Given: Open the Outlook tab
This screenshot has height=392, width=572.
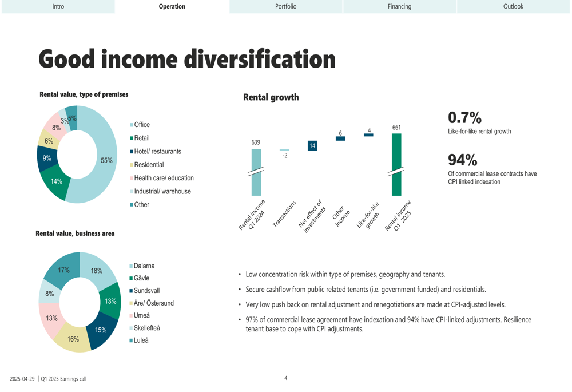Looking at the screenshot, I should coord(513,6).
